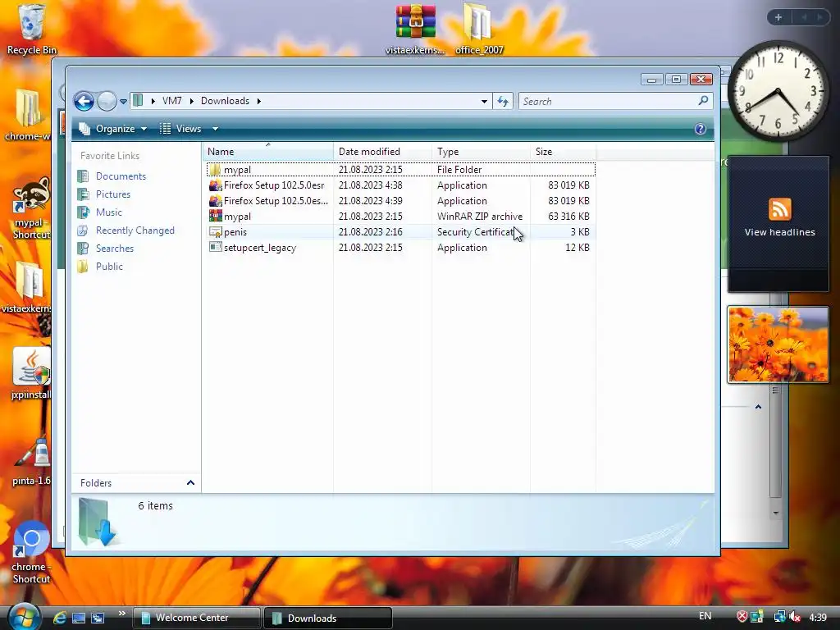The width and height of the screenshot is (840, 630).
Task: Click the sidebar clock gadget
Action: coord(778,91)
